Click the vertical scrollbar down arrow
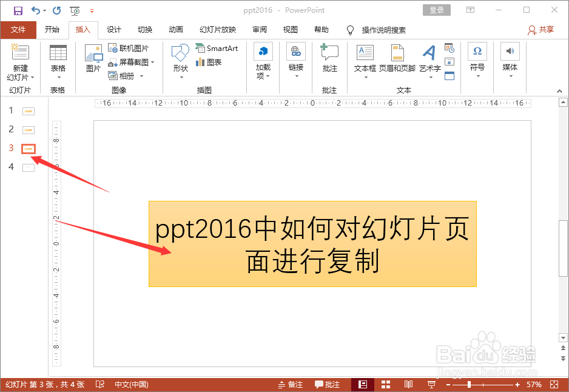Image resolution: width=569 pixels, height=392 pixels. (x=563, y=338)
